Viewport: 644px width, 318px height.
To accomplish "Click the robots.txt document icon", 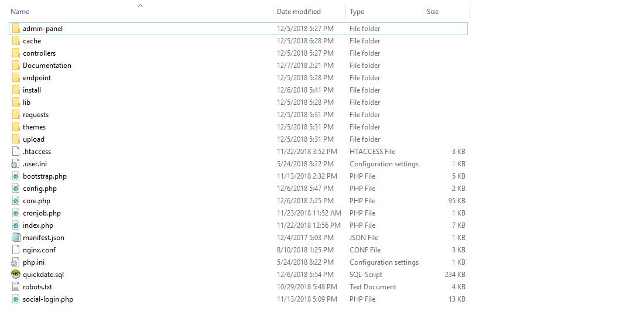I will 16,287.
